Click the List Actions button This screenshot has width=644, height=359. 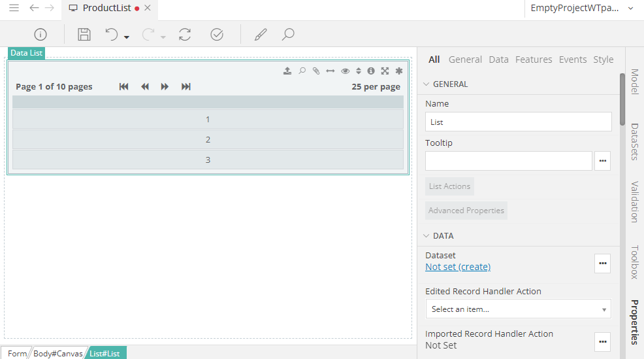pos(449,186)
